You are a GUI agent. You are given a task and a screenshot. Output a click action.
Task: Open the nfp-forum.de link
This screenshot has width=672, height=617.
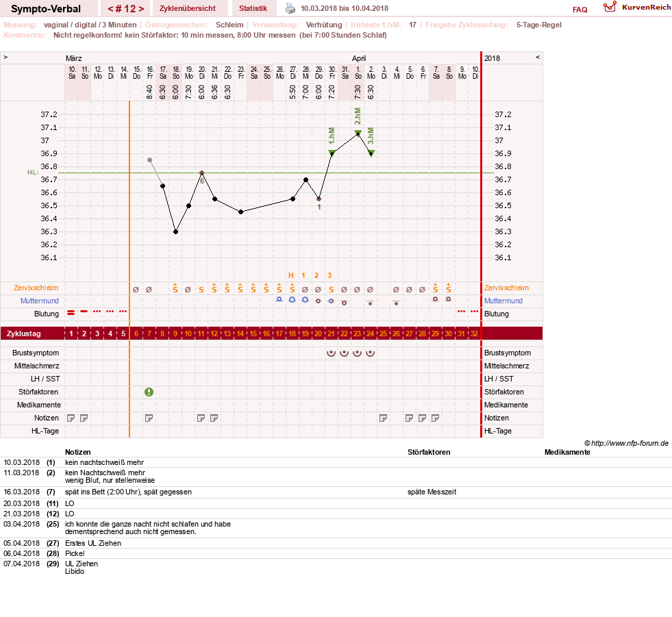coord(626,443)
